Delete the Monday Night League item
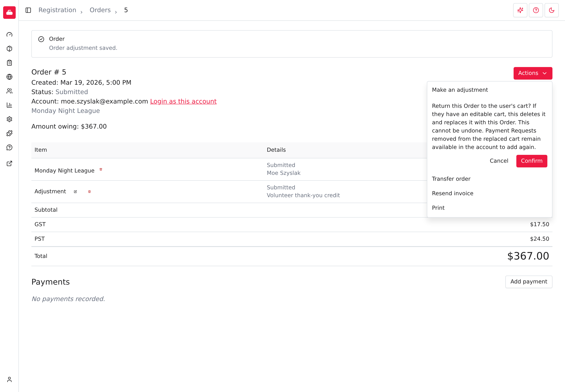The image size is (565, 392). pyautogui.click(x=101, y=170)
